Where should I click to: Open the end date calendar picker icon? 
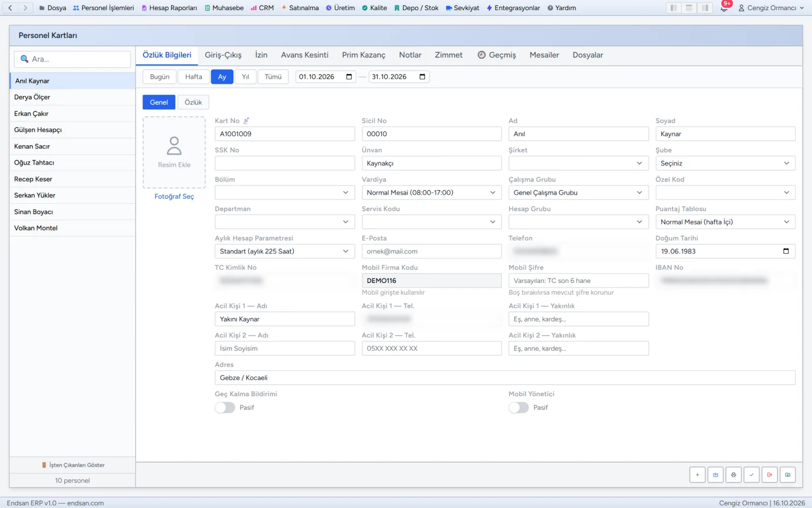tap(422, 77)
